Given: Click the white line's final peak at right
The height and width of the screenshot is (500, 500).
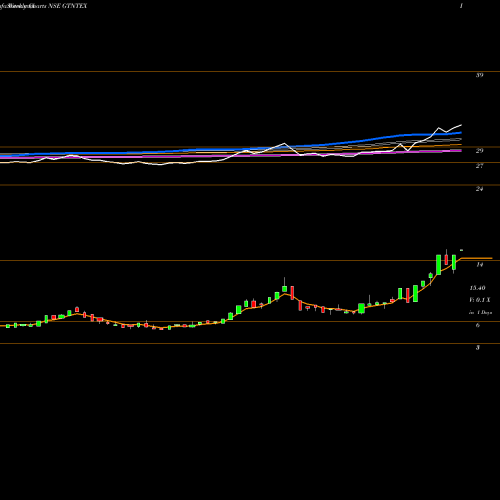Looking at the screenshot, I should pyautogui.click(x=461, y=125).
